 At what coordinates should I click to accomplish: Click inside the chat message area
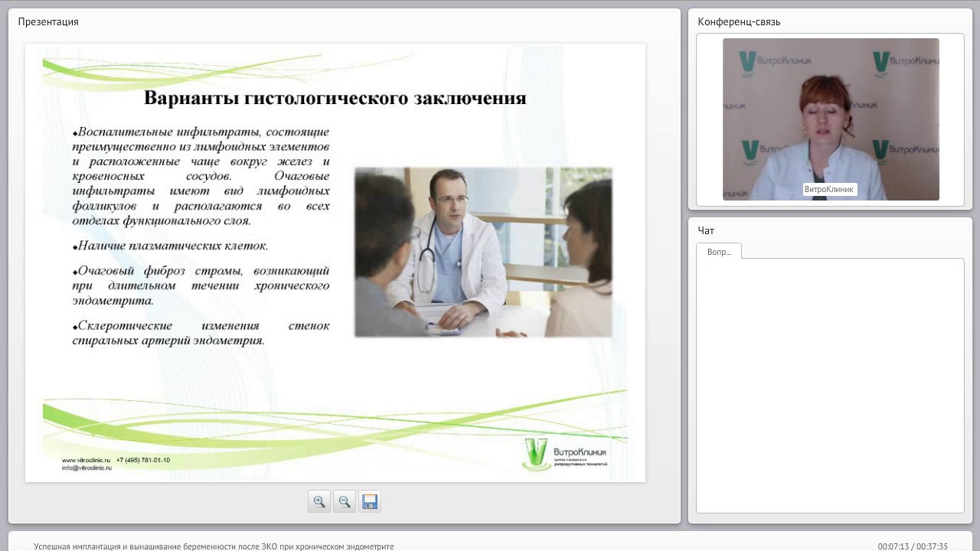coord(830,385)
